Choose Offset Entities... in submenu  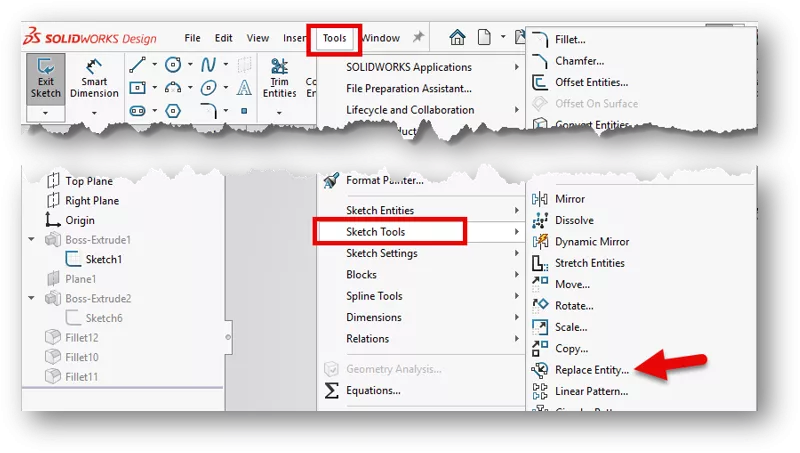[591, 82]
